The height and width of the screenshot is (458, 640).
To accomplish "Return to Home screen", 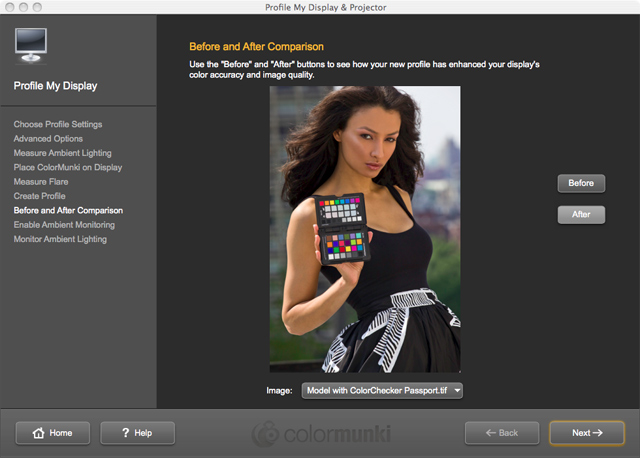I will [x=53, y=433].
